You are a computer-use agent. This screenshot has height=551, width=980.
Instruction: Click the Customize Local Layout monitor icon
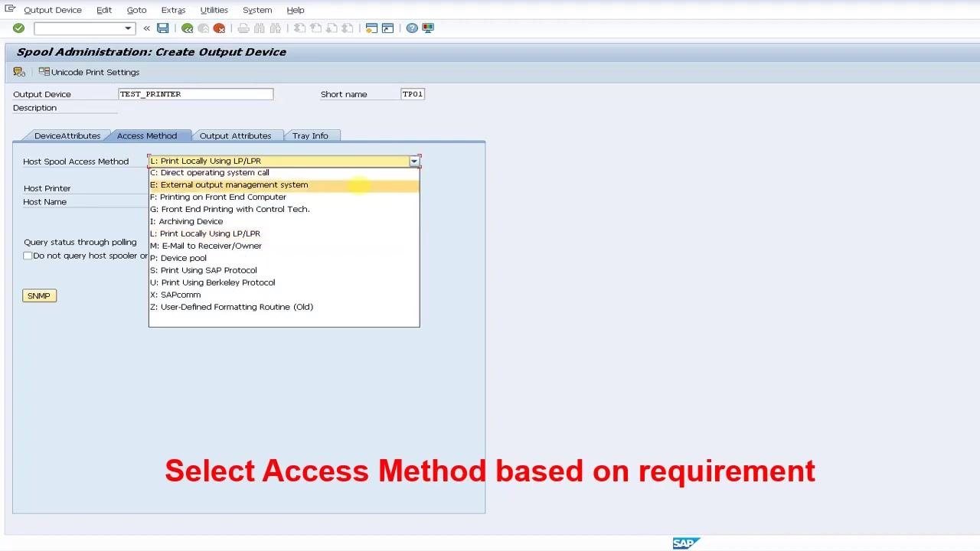coord(428,28)
